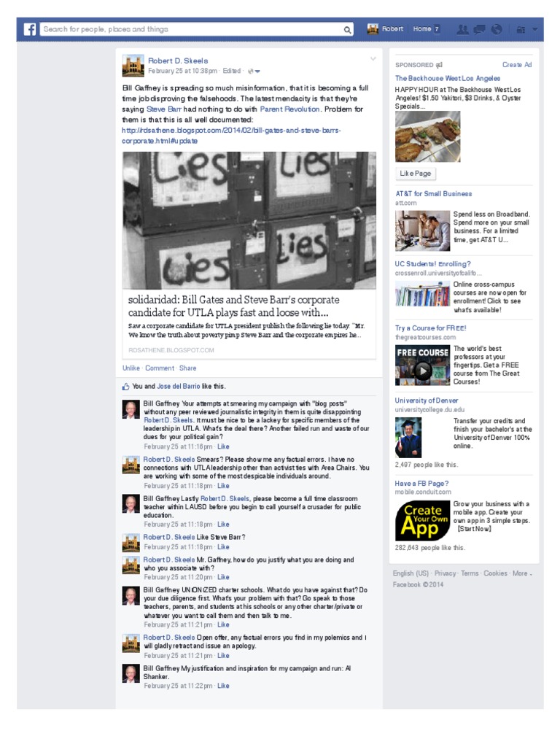This screenshot has width=560, height=747.
Task: Open the privacy shortcuts lock icon
Action: coord(521,29)
